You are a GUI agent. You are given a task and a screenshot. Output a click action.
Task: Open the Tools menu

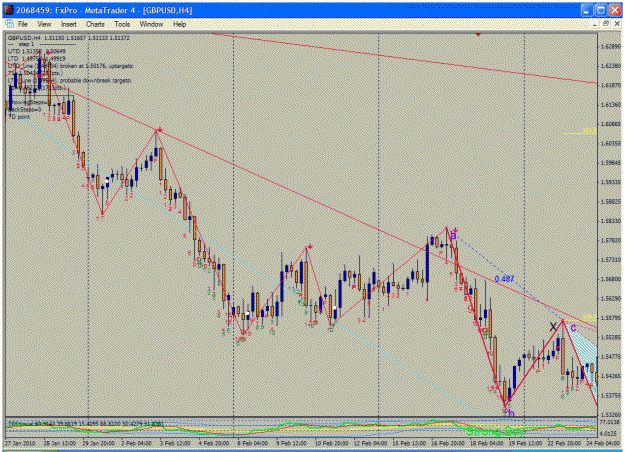click(122, 24)
